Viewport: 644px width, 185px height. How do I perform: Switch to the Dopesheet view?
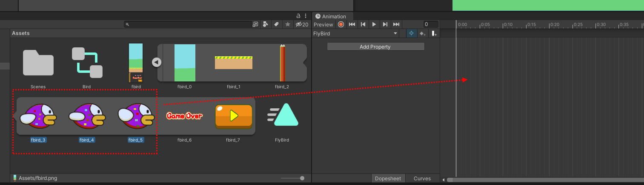pos(388,179)
